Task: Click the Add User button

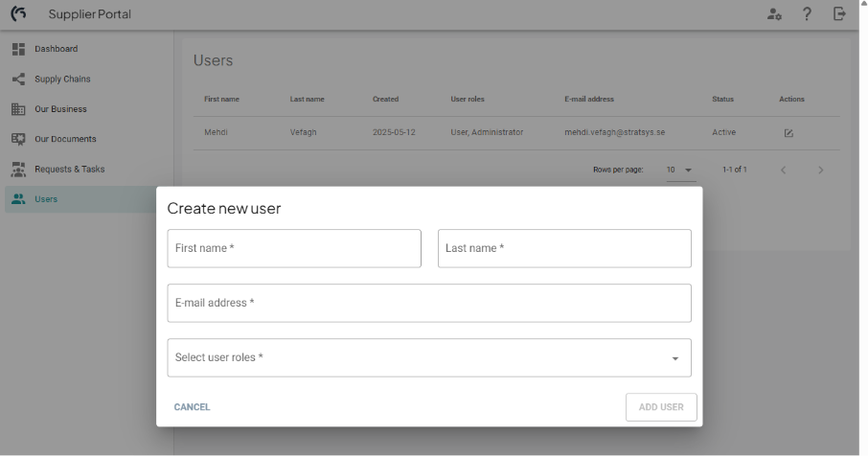Action: [x=661, y=407]
